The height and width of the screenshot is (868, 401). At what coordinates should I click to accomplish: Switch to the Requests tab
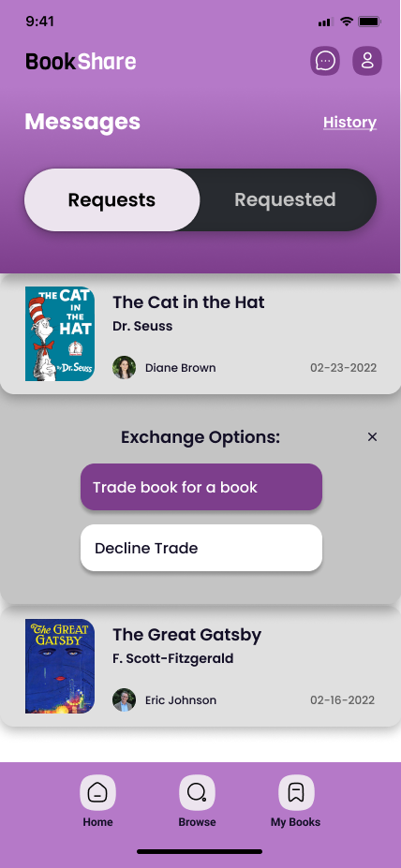click(111, 199)
